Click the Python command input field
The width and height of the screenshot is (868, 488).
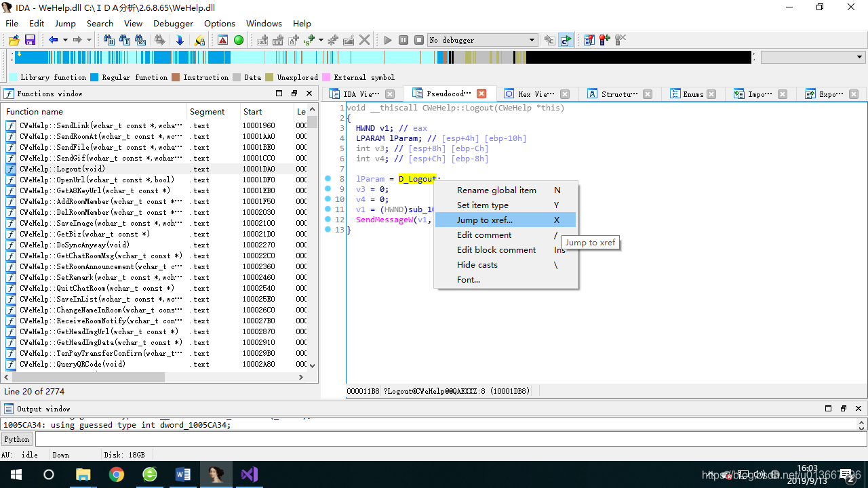click(450, 439)
